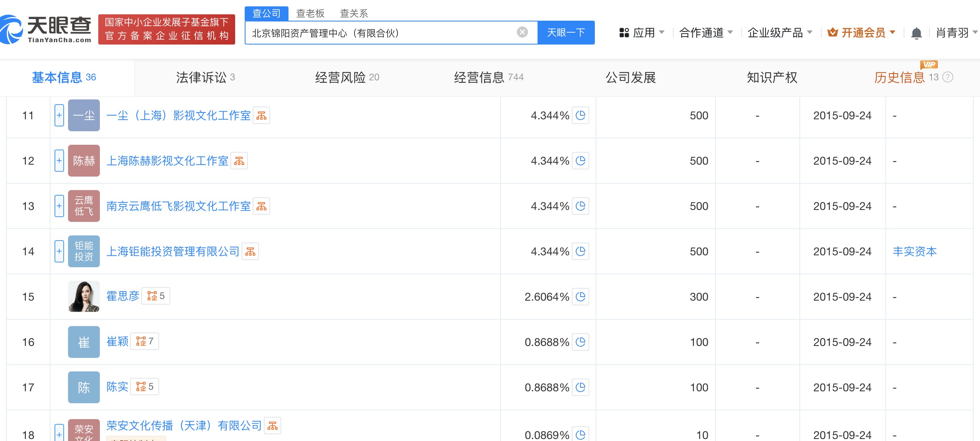This screenshot has width=980, height=441.
Task: Open the 肖青羽 user account menu
Action: point(957,33)
